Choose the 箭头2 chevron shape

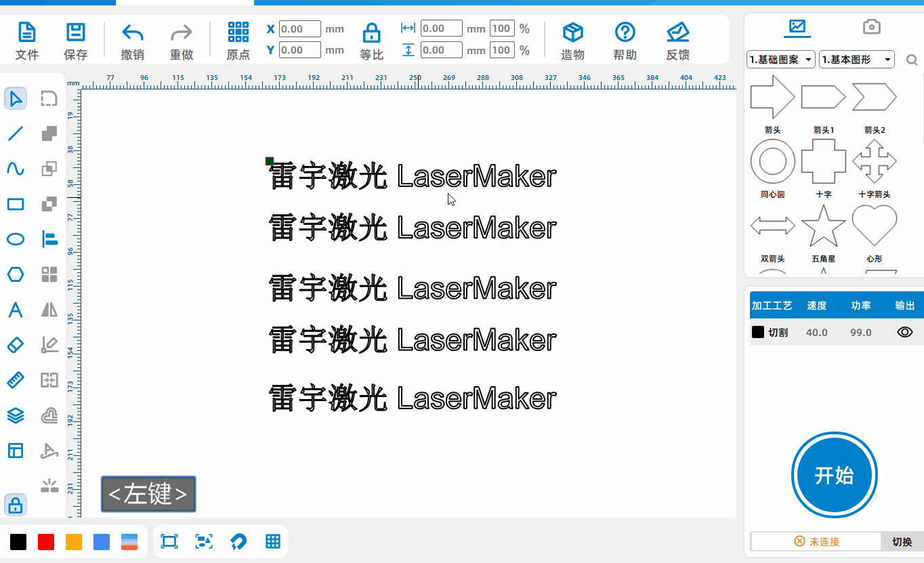875,97
